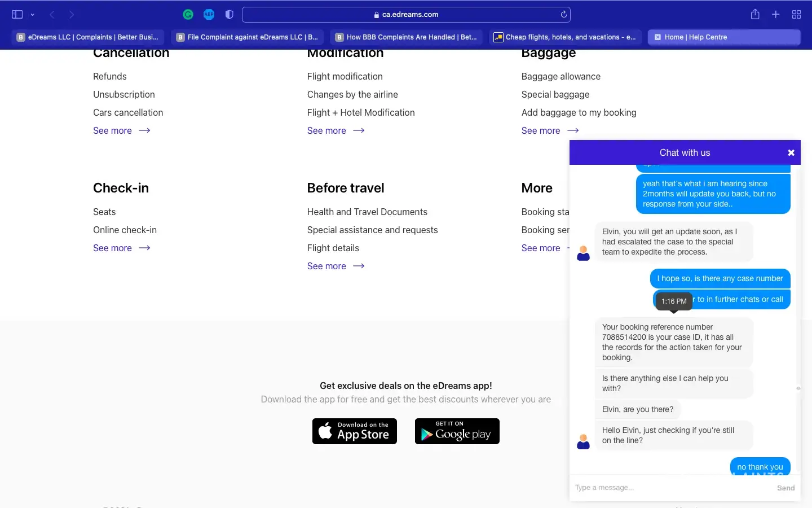
Task: Click the chat window scrollbar
Action: pos(798,388)
